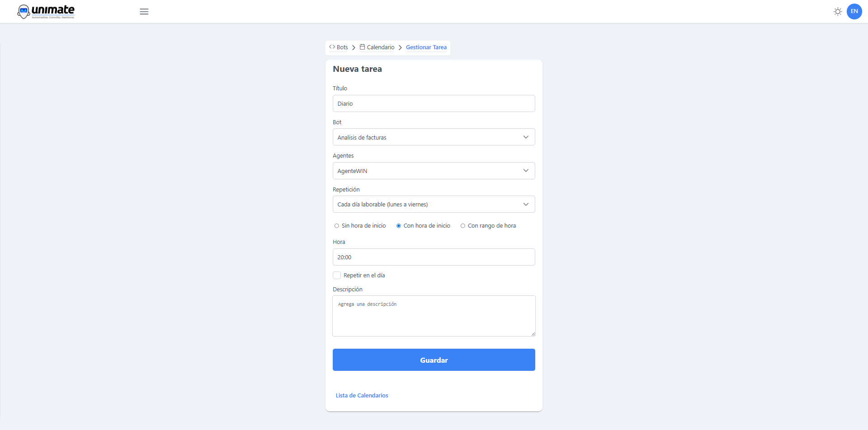Choose 'Con rango de hora' option

(463, 226)
